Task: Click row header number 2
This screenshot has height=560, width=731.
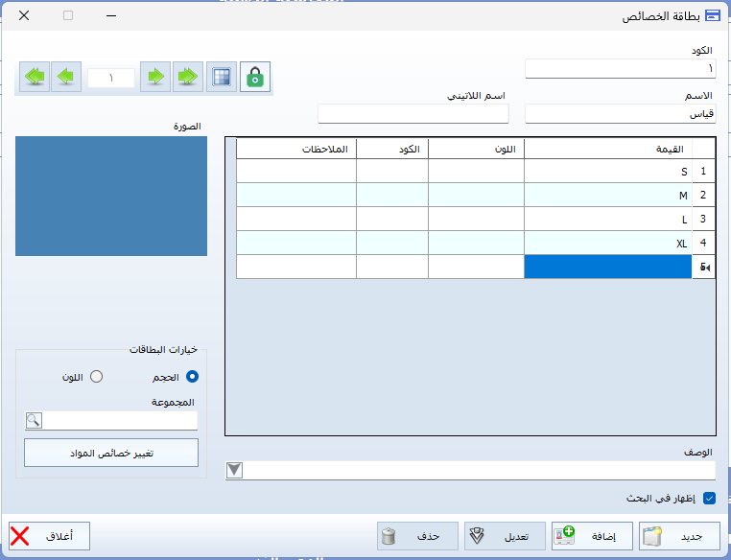Action: [703, 196]
